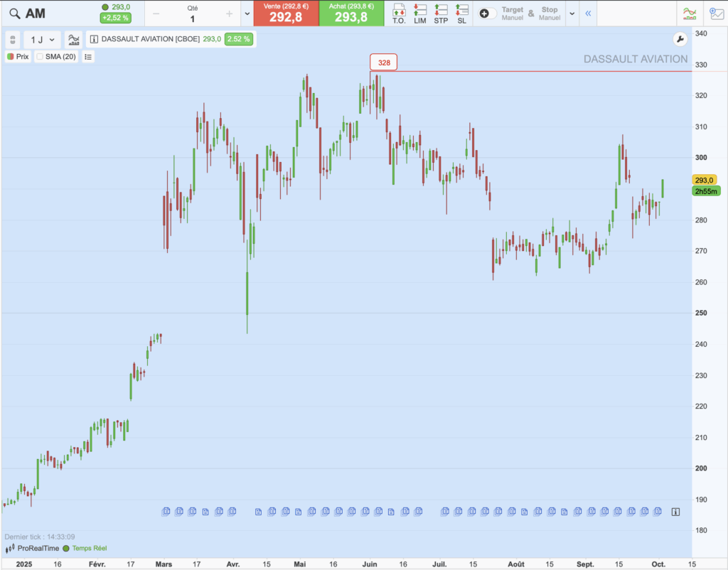Enable the SMA (20) checkbox
The image size is (728, 570).
click(41, 56)
